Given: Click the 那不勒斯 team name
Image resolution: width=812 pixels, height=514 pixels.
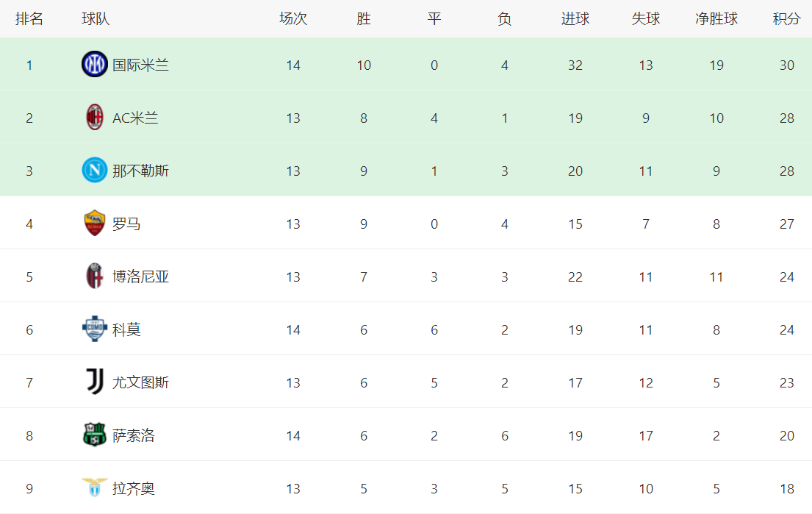Looking at the screenshot, I should point(140,171).
